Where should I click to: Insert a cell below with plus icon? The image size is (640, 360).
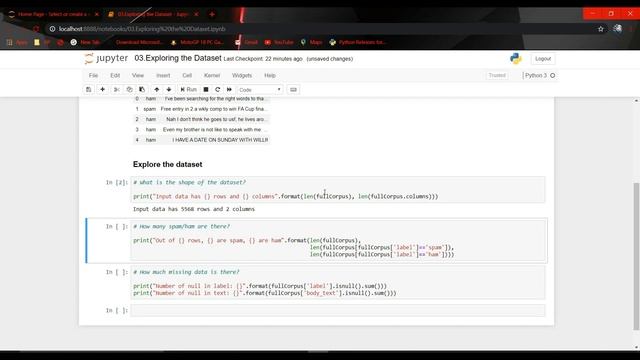[x=102, y=89]
